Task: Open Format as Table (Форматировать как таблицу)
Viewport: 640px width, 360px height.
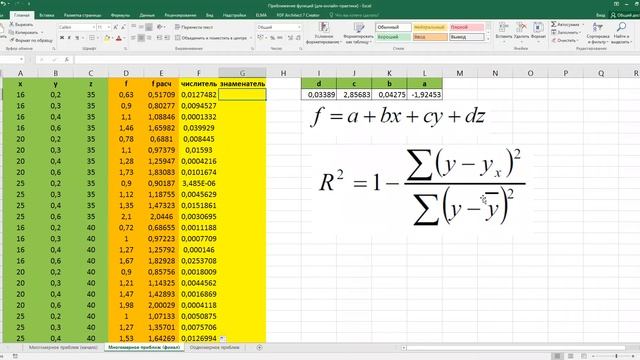Action: (x=358, y=33)
